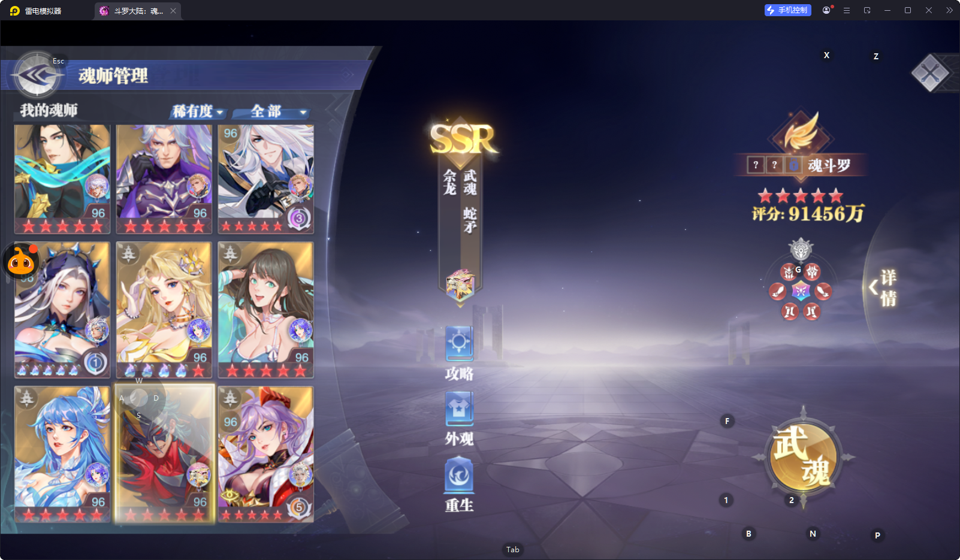
Task: Select the silver-haired man in purple armor card
Action: click(164, 179)
